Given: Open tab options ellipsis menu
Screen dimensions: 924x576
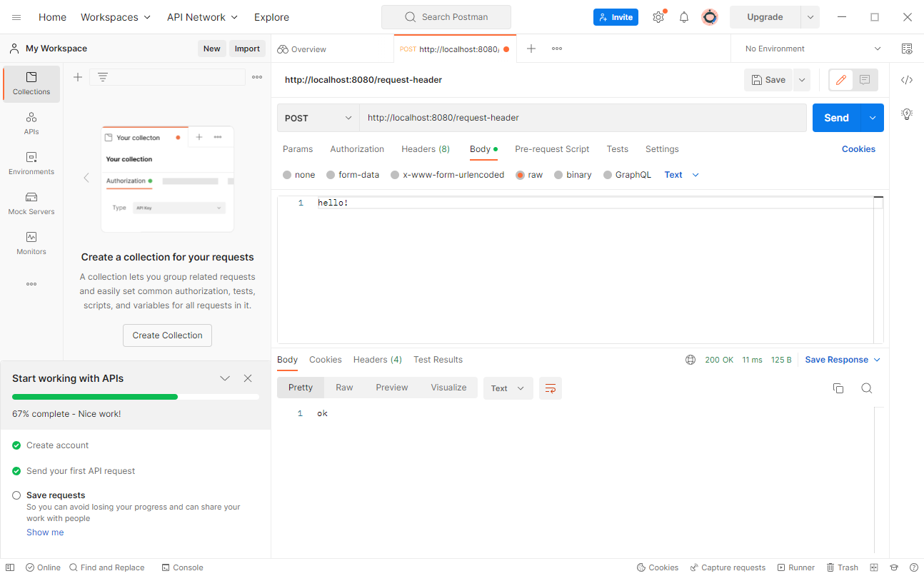Looking at the screenshot, I should point(557,49).
